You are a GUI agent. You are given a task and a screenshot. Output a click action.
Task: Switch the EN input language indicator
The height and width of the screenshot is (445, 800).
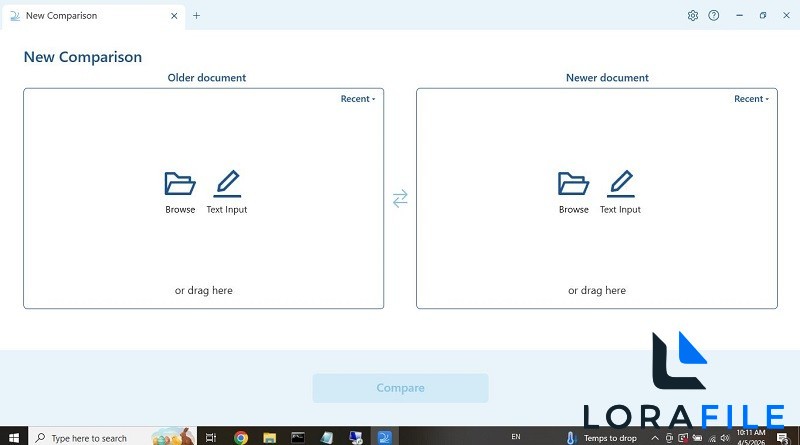516,437
